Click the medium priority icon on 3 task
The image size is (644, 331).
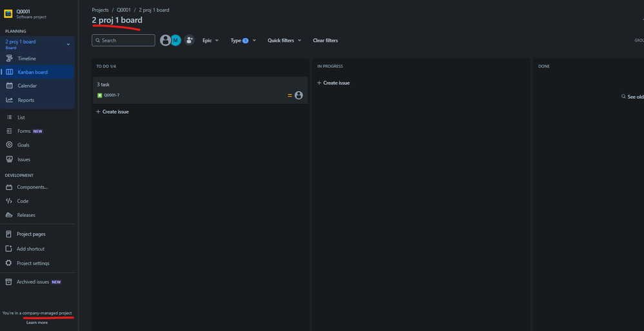[289, 95]
